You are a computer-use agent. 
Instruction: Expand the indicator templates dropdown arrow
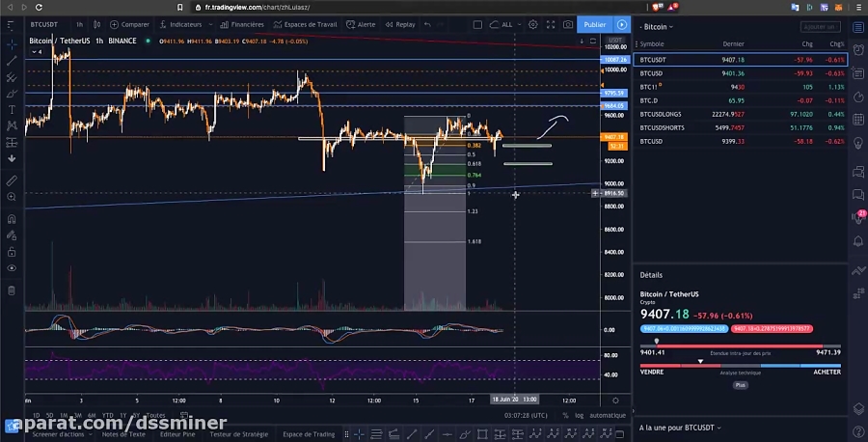(x=210, y=24)
